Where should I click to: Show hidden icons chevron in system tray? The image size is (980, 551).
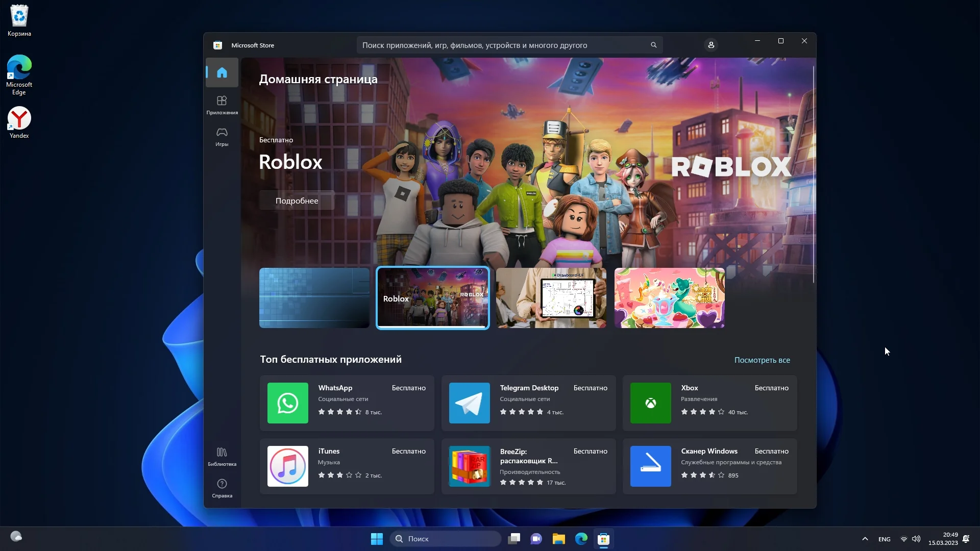tap(865, 539)
